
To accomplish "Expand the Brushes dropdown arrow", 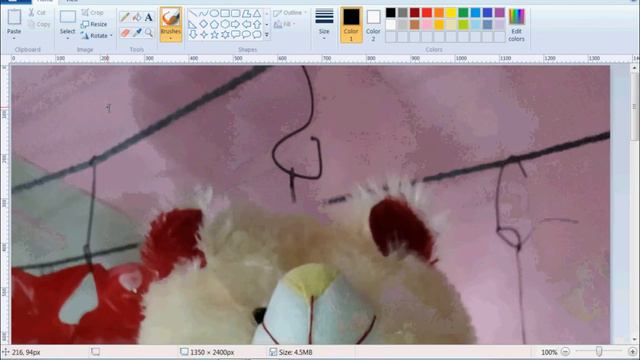I will pos(171,39).
